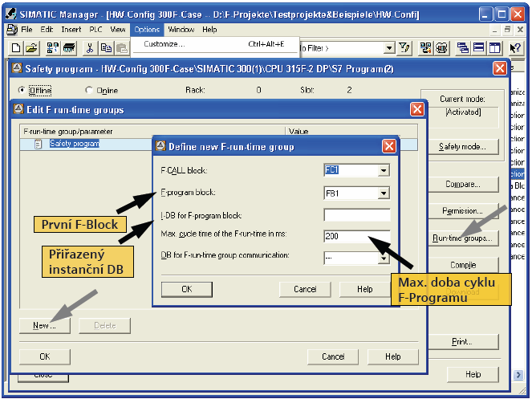Click the I-DB for F-program block field
The width and height of the screenshot is (532, 399).
point(357,215)
